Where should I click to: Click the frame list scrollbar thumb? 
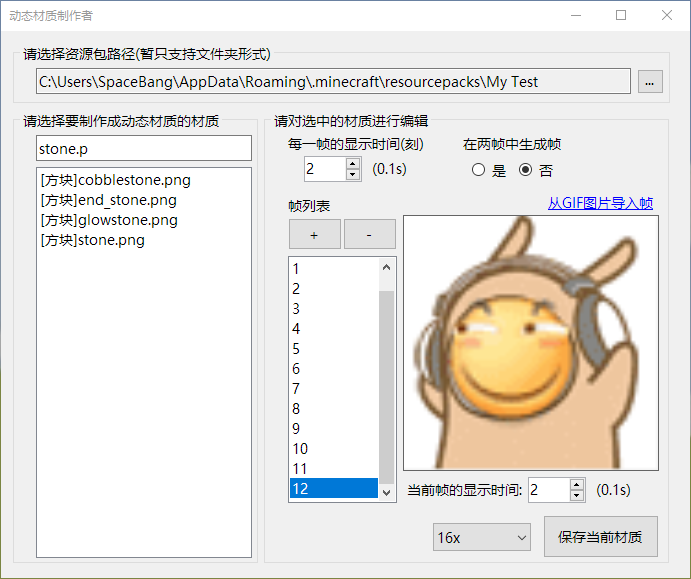(x=386, y=388)
